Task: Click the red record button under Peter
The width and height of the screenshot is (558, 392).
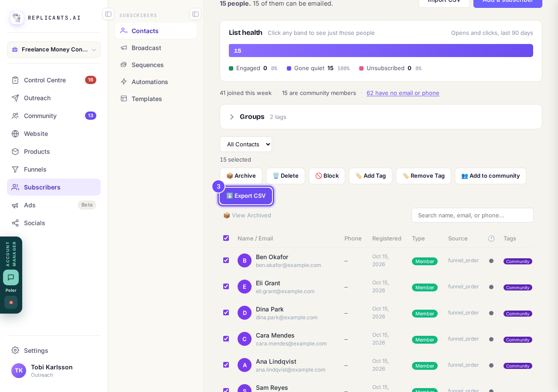Action: pos(11,302)
